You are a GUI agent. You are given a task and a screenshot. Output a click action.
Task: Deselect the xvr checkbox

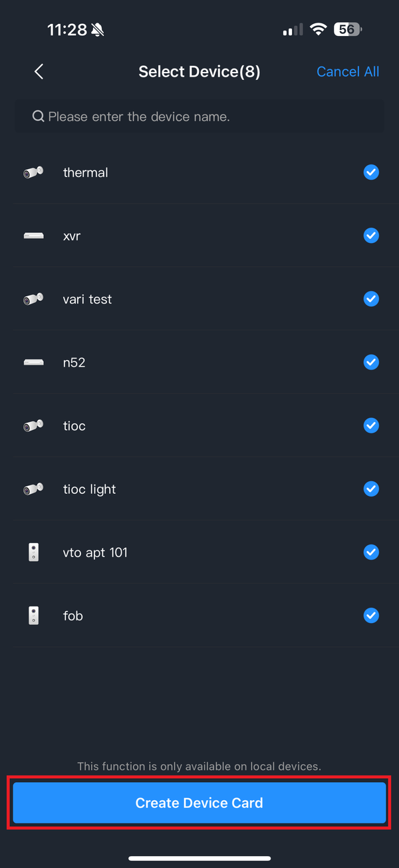371,236
